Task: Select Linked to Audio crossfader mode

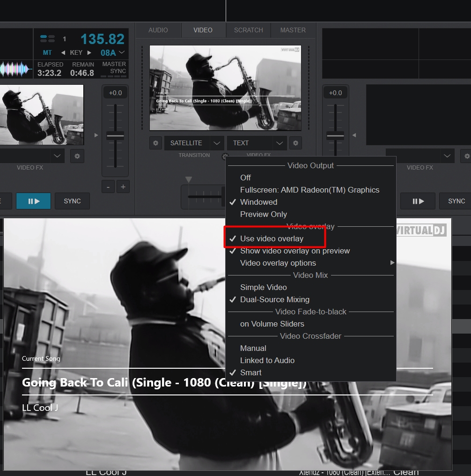Action: [x=267, y=360]
